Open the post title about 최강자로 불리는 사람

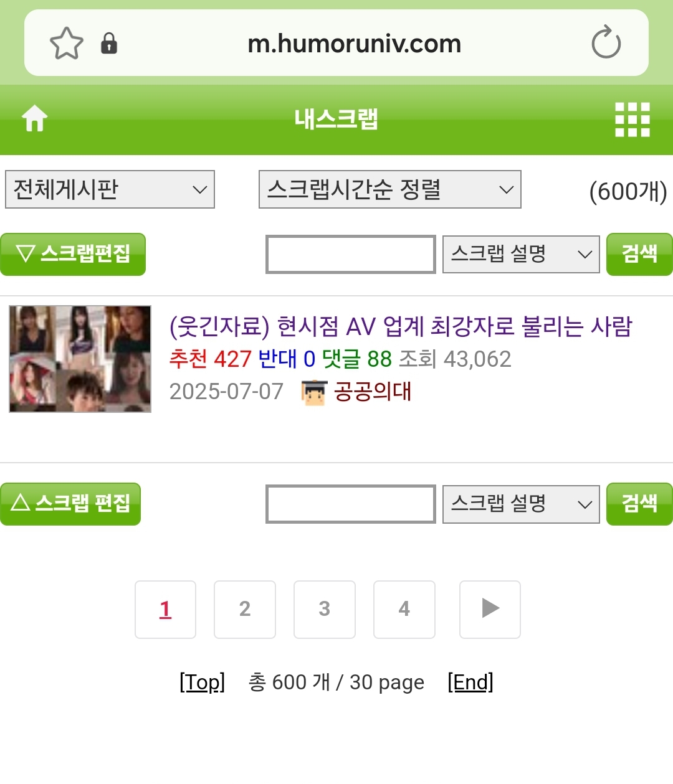coord(401,326)
